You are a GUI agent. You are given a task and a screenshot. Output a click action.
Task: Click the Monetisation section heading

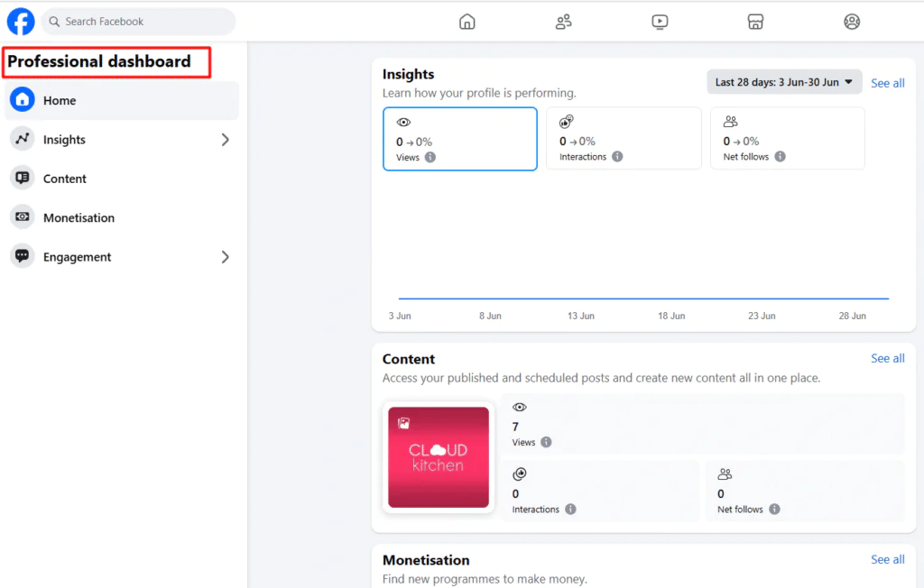click(426, 560)
